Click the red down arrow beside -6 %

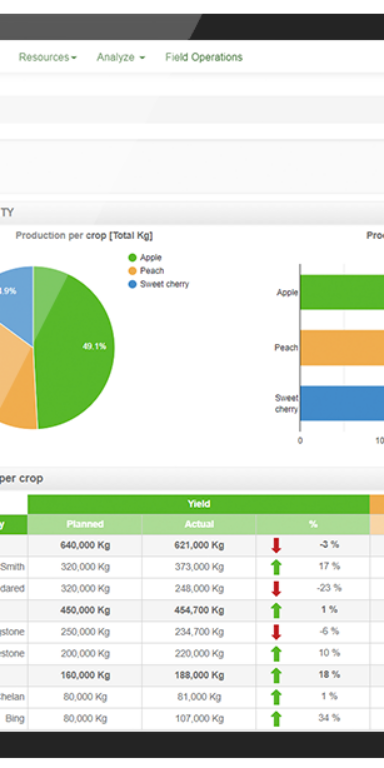276,632
